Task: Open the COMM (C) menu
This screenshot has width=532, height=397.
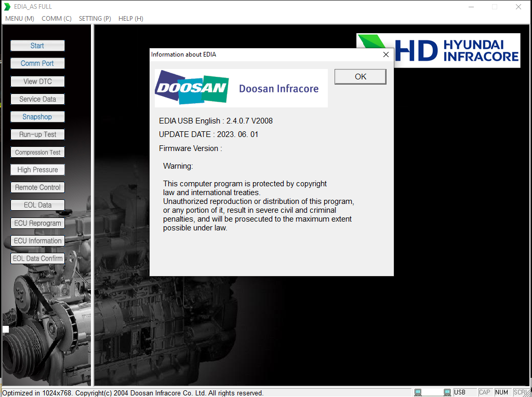Action: 57,19
